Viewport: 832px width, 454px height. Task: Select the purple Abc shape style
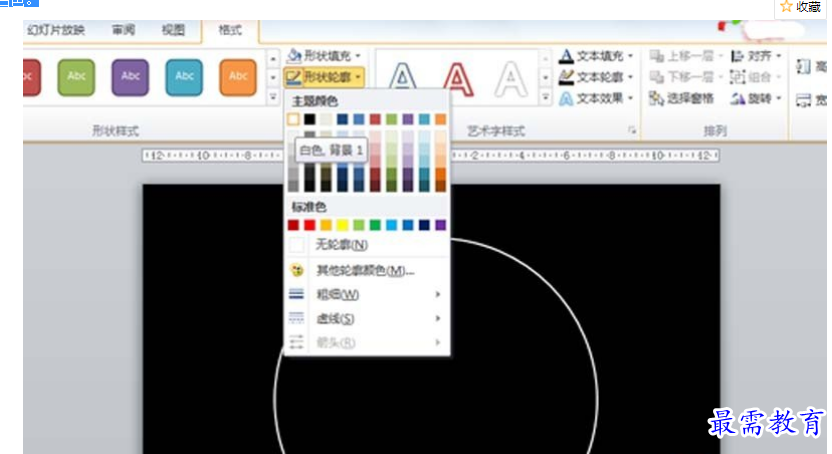click(130, 77)
